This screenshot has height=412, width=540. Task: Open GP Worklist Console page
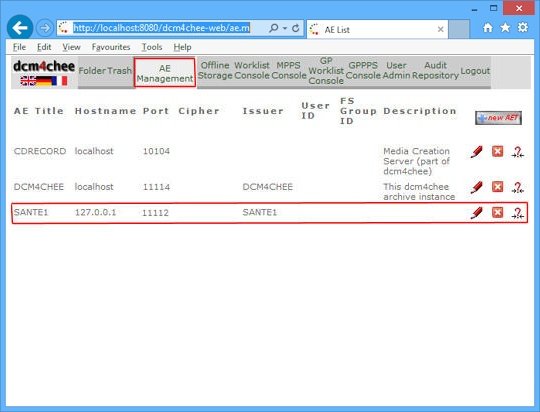tap(326, 71)
